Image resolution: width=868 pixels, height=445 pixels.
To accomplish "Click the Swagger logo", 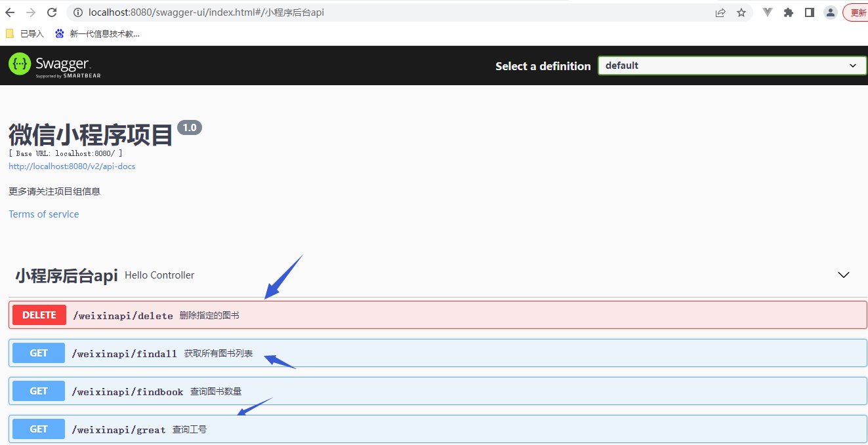I will click(54, 66).
